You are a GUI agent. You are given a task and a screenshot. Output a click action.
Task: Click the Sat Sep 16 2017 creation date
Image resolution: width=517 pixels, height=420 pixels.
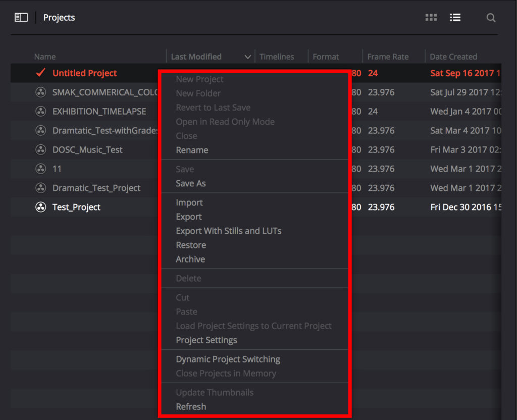tap(465, 73)
